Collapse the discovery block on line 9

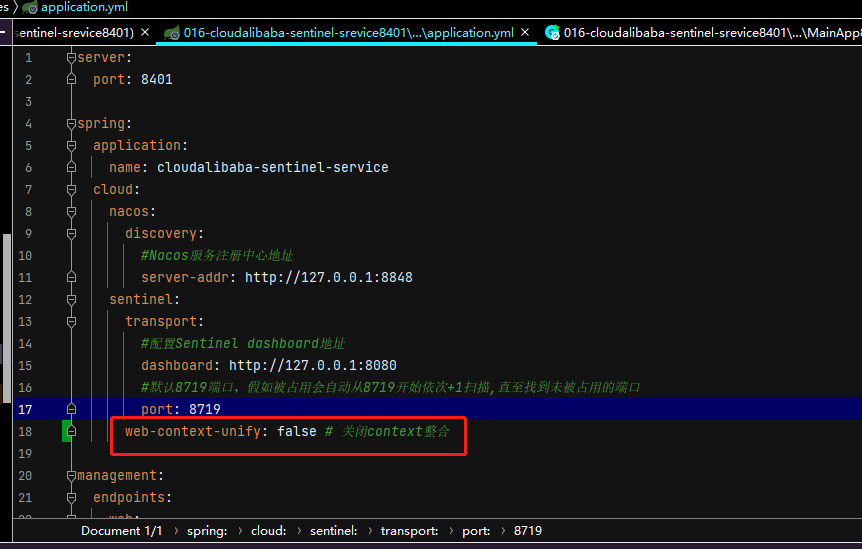point(71,234)
